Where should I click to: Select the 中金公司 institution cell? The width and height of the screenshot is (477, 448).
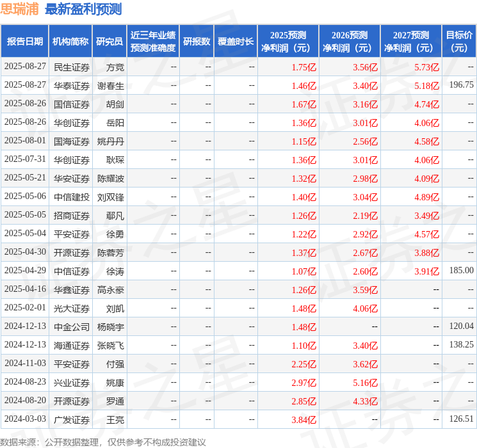point(72,327)
